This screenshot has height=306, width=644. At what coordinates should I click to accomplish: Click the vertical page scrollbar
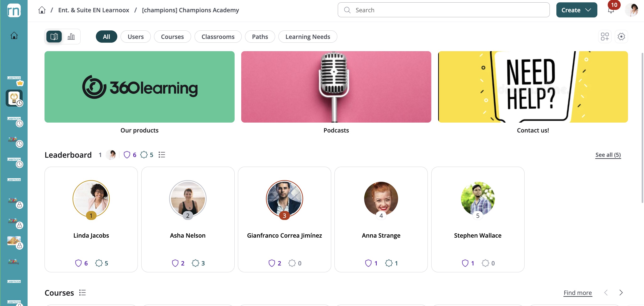click(x=642, y=128)
